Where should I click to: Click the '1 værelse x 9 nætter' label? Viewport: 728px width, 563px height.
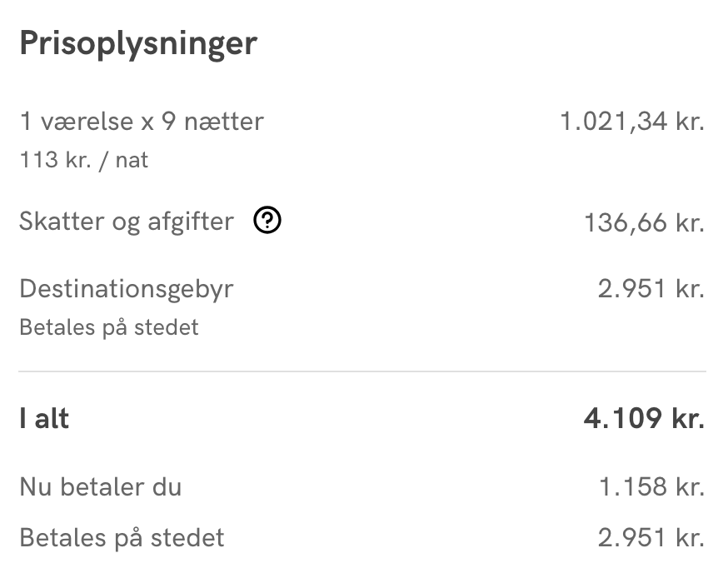142,122
